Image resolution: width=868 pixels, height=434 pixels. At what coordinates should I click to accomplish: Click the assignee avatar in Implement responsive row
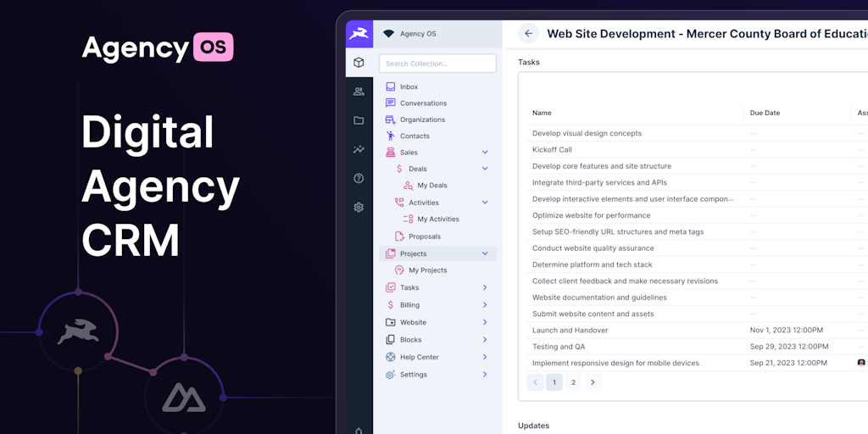(861, 363)
